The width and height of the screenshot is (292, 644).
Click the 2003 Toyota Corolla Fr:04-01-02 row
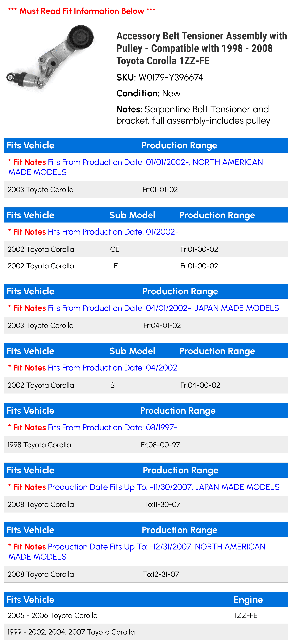[146, 326]
